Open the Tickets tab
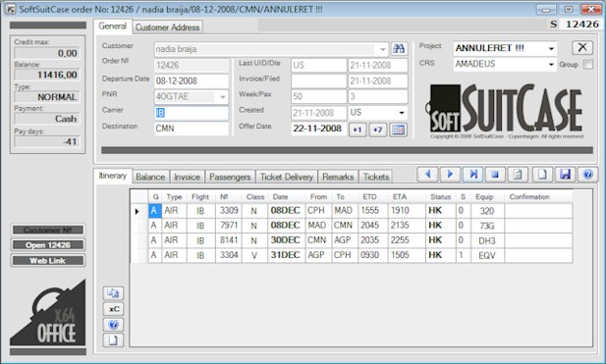The width and height of the screenshot is (606, 364). (376, 177)
